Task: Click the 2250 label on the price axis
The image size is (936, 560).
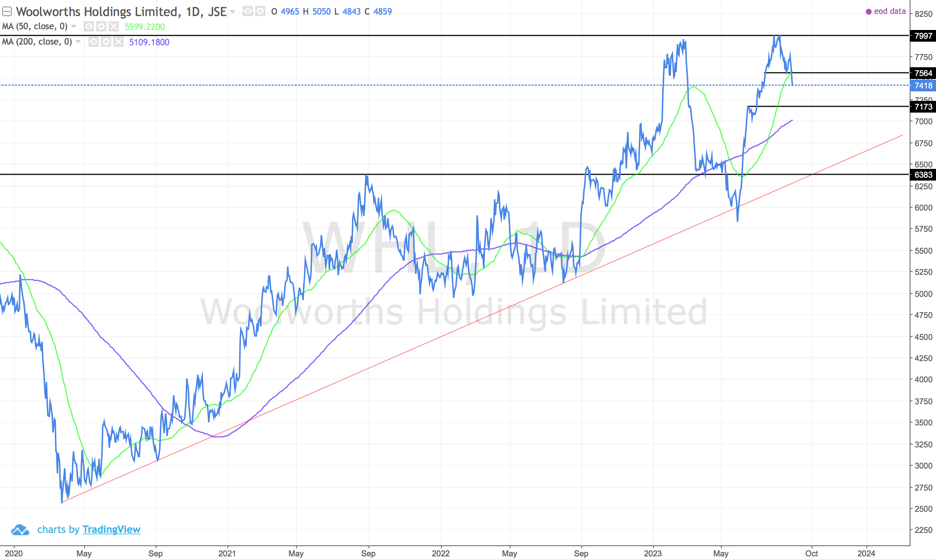Action: 924,530
